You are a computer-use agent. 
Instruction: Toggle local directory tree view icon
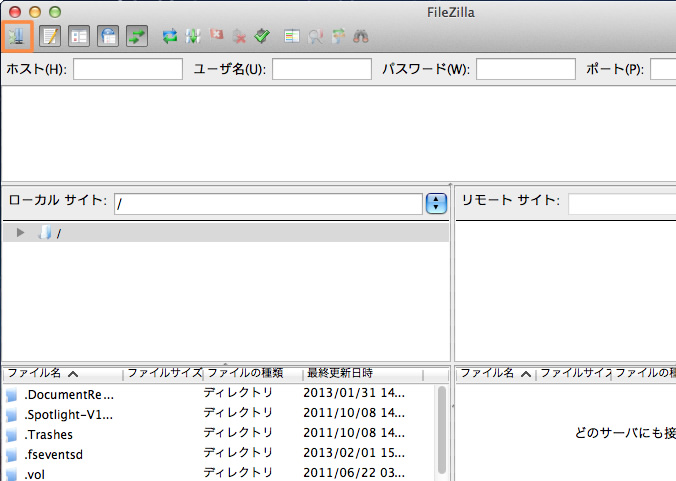pos(79,36)
